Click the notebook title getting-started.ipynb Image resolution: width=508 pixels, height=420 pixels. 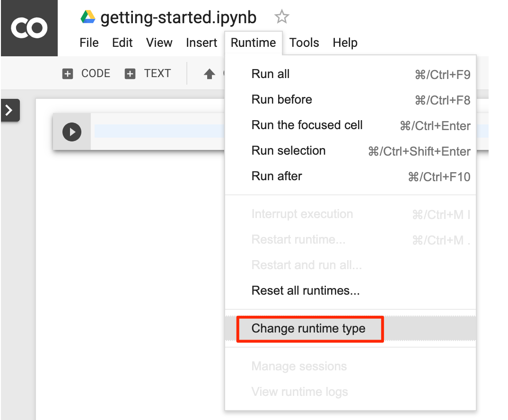click(x=178, y=17)
